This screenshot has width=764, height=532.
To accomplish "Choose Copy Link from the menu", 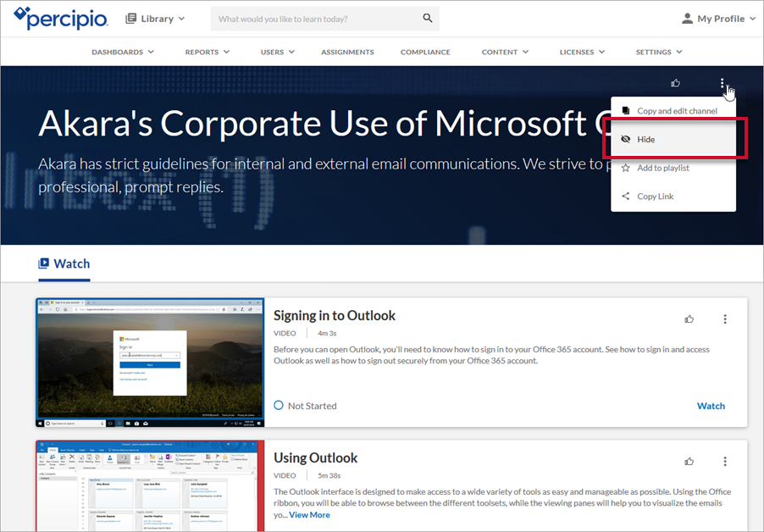I will point(673,197).
